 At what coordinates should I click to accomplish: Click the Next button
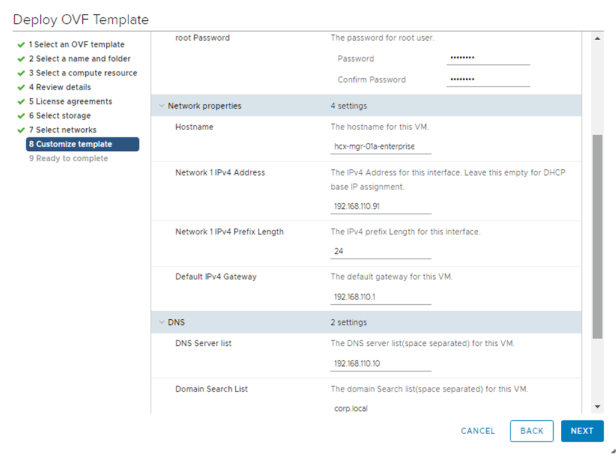(582, 431)
